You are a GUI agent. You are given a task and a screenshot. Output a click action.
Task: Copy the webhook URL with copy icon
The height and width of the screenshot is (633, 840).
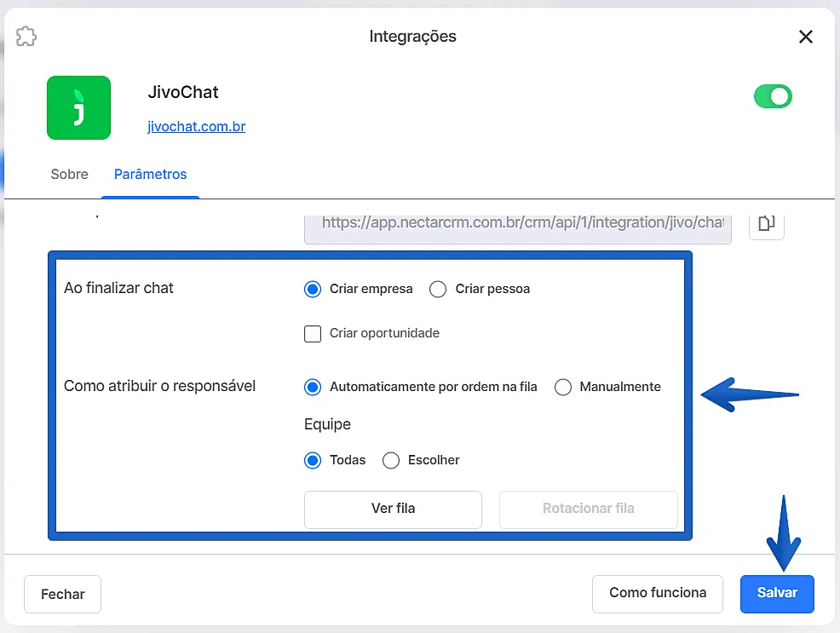(x=767, y=223)
